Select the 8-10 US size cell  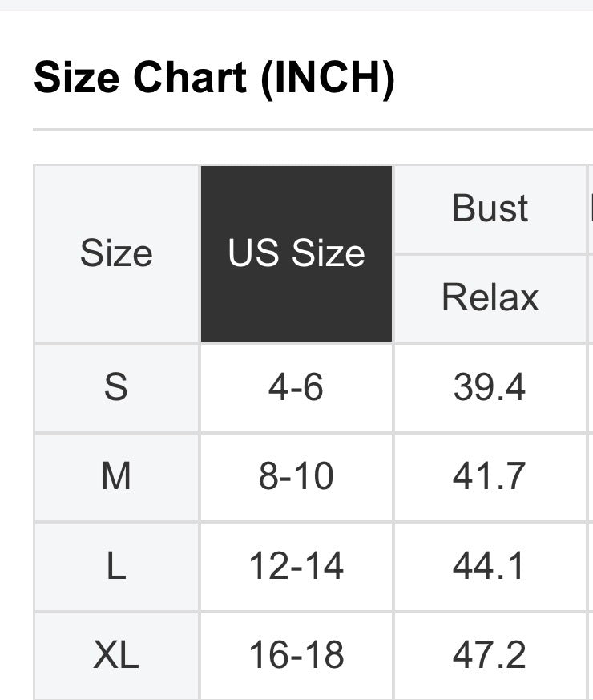click(x=296, y=476)
